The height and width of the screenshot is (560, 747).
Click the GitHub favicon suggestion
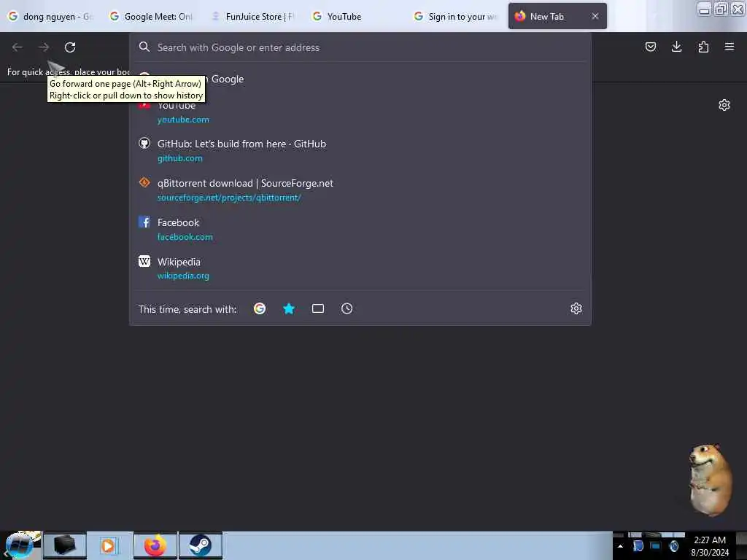144,144
